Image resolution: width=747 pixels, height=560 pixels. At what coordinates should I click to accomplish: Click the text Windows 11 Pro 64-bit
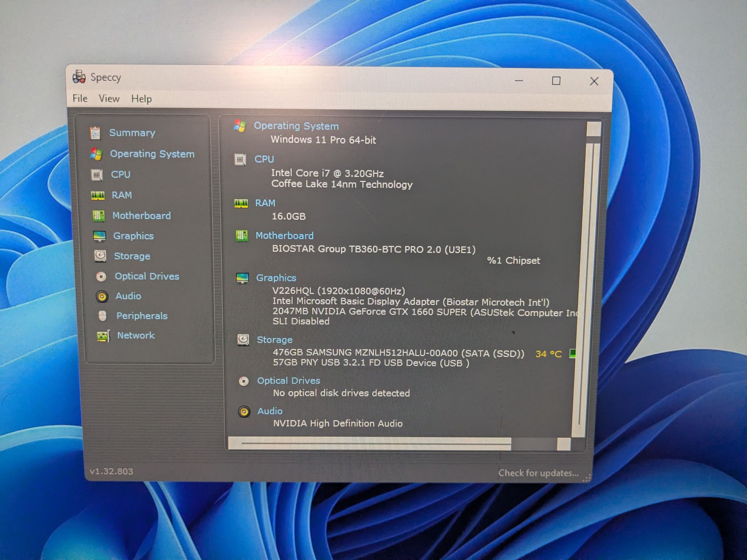pos(323,140)
